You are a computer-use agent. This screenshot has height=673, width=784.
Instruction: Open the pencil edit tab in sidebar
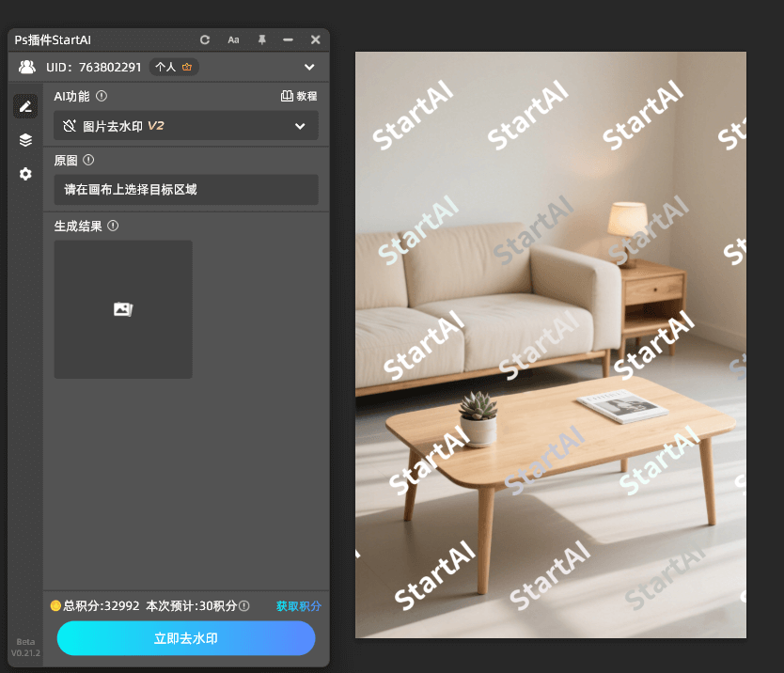(x=25, y=106)
